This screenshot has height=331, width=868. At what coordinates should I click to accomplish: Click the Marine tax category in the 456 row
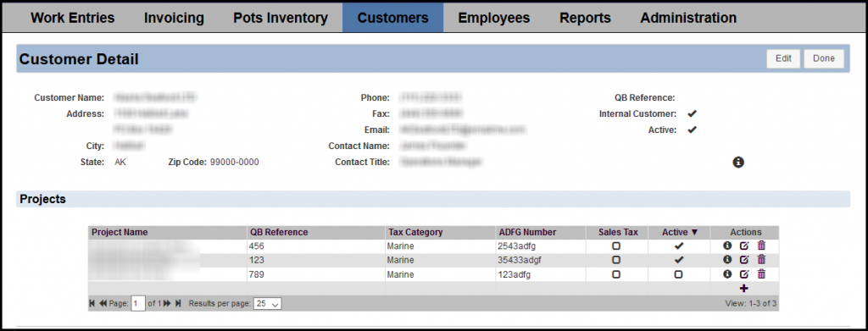[401, 245]
